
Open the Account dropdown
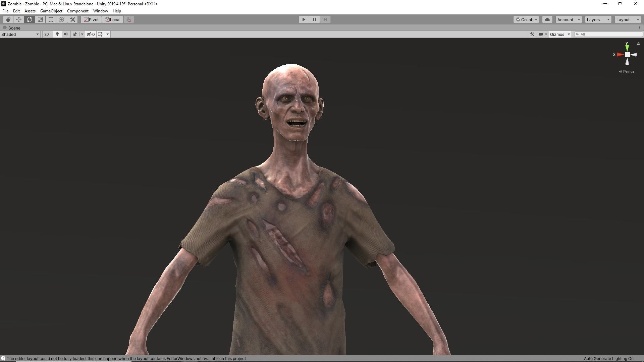click(569, 19)
